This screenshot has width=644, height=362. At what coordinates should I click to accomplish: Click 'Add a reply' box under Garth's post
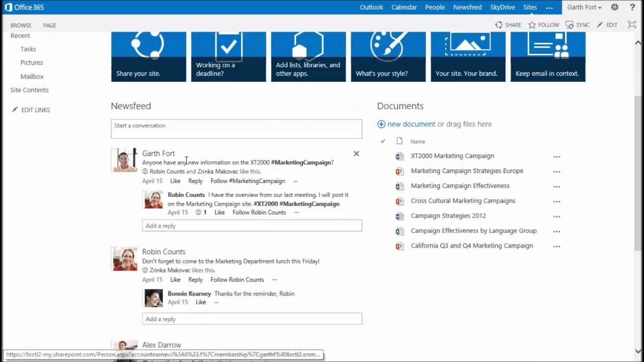click(252, 226)
